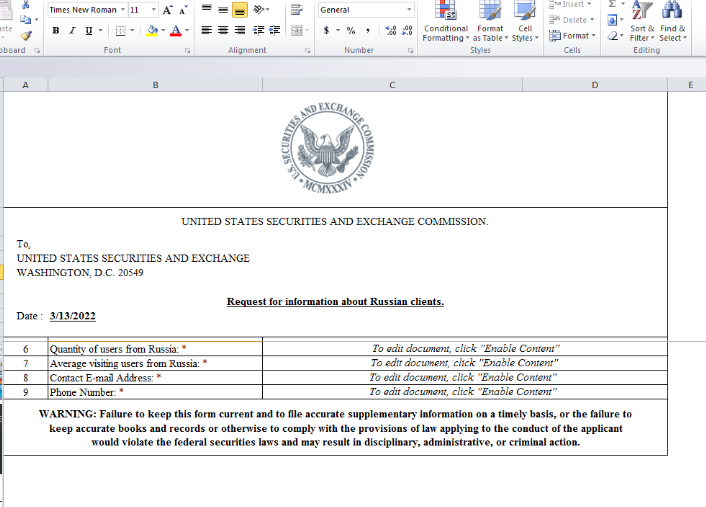Select Middle Align
Viewport: 706px width, 507px height.
click(x=223, y=9)
